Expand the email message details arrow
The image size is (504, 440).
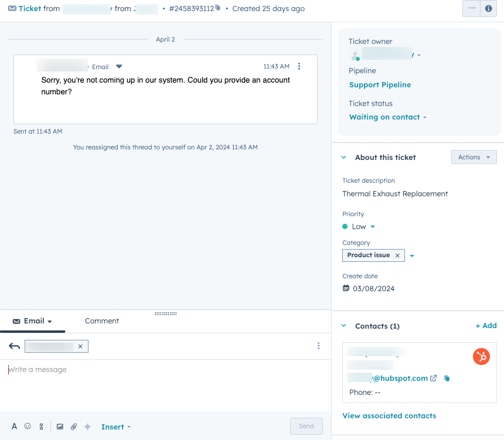(x=119, y=67)
